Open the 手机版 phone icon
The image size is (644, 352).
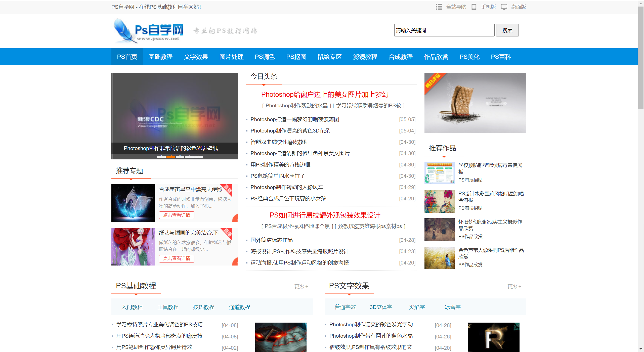pos(474,7)
